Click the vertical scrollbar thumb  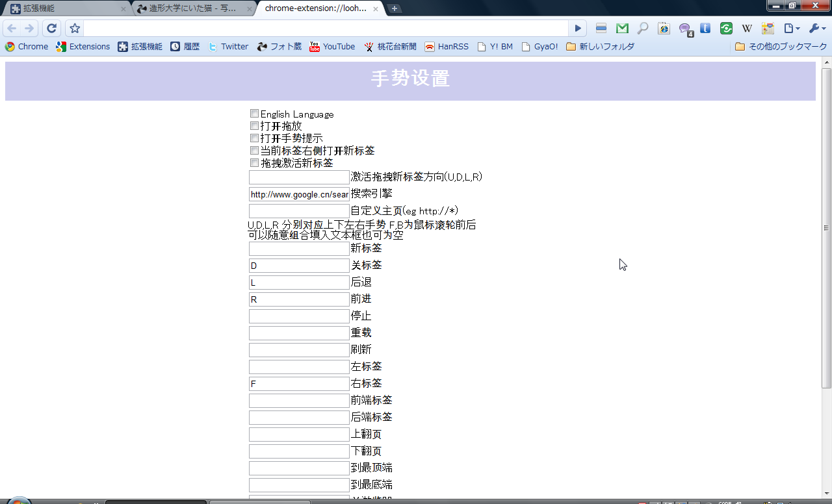point(826,227)
